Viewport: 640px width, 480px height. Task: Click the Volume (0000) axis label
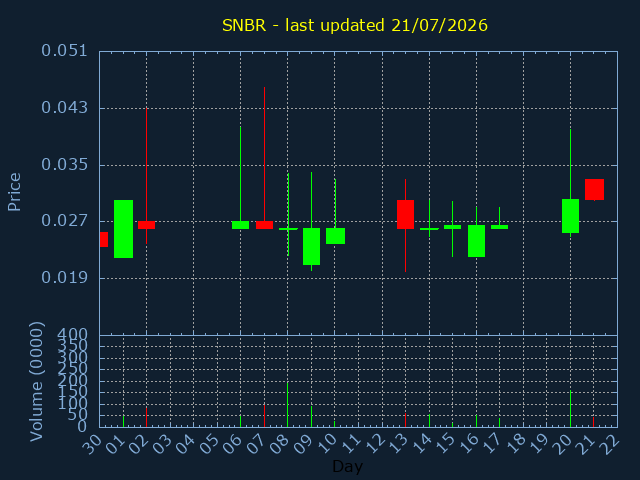tap(37, 382)
